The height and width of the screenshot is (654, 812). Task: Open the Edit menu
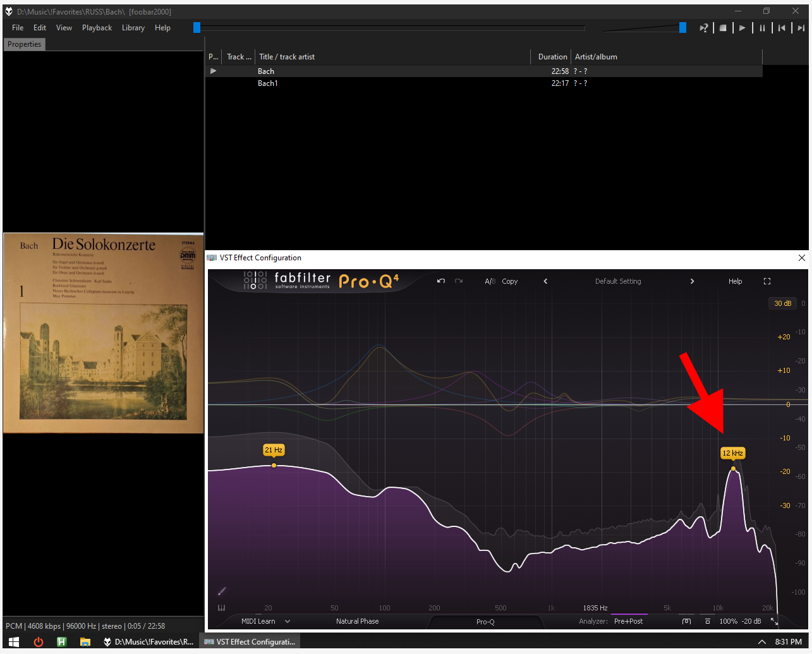[40, 28]
